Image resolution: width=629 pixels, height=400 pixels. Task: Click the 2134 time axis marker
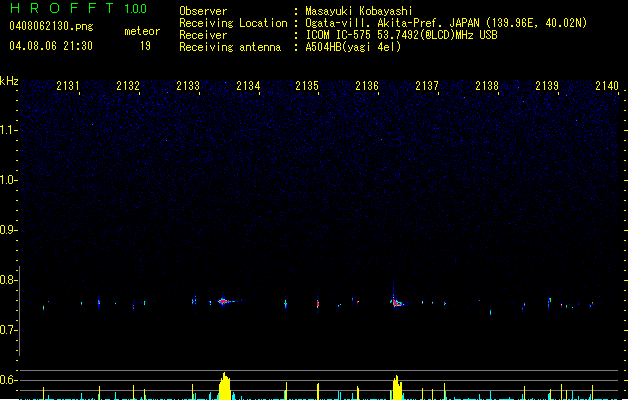248,86
